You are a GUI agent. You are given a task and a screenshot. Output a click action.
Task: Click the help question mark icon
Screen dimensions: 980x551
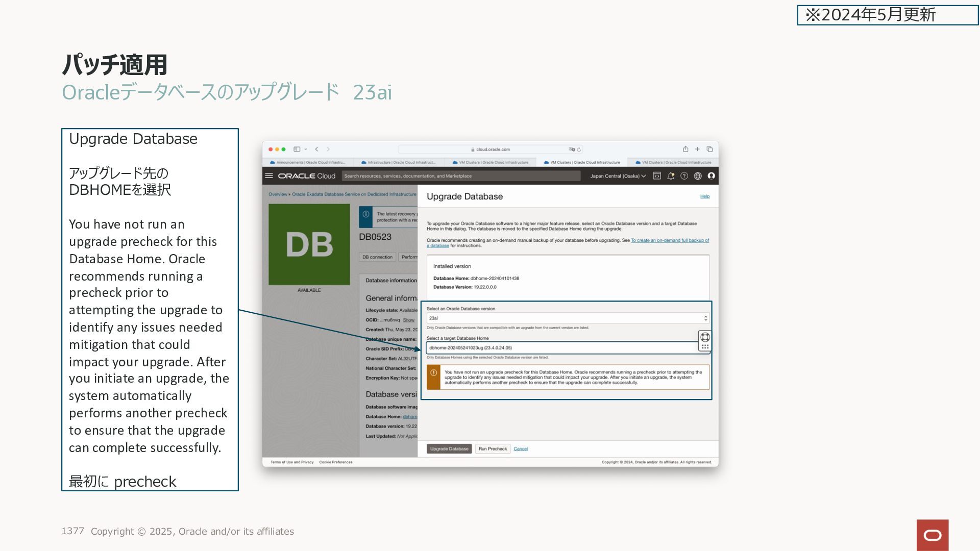[x=684, y=176]
